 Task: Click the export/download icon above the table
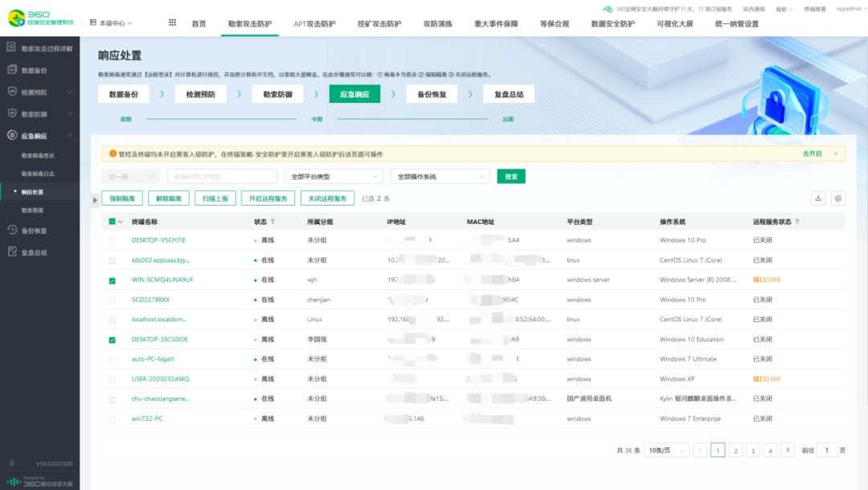click(818, 198)
